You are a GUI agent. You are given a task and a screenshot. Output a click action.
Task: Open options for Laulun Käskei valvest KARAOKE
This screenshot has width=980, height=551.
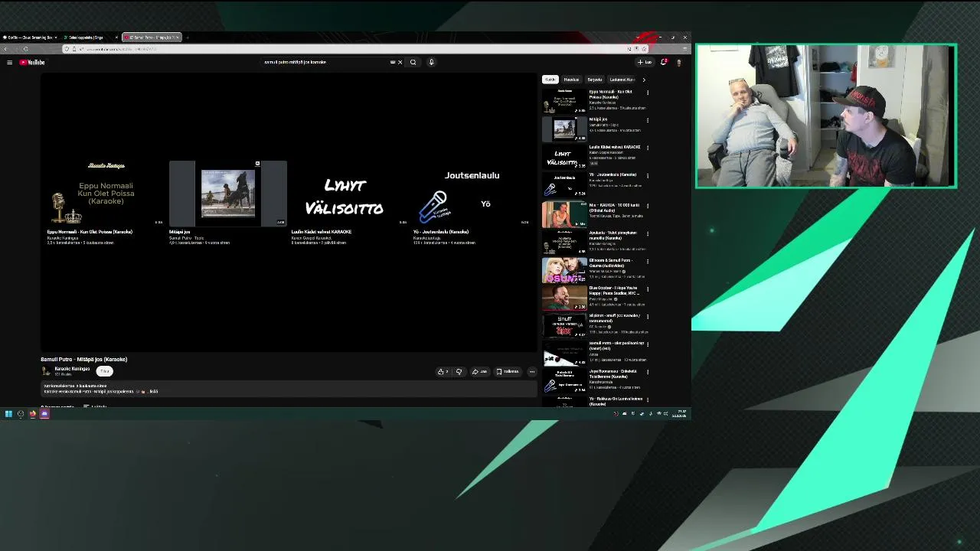pyautogui.click(x=648, y=148)
